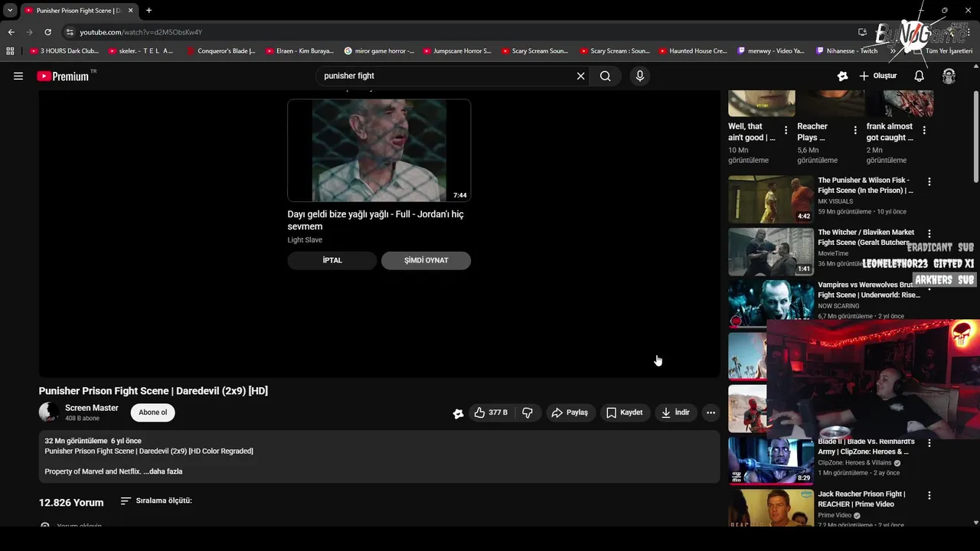The image size is (980, 551).
Task: Click the sparkle icon left of like button
Action: click(x=458, y=413)
